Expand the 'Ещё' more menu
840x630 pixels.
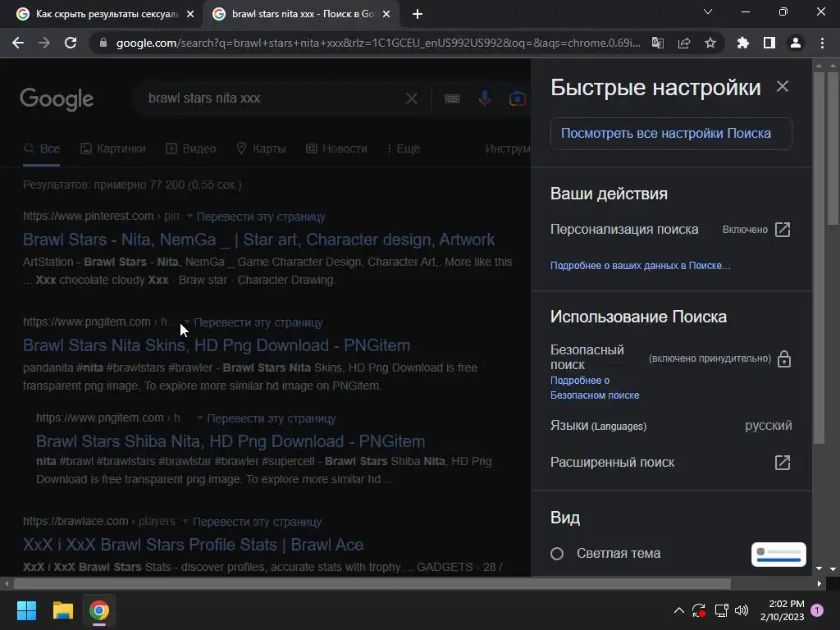click(404, 148)
